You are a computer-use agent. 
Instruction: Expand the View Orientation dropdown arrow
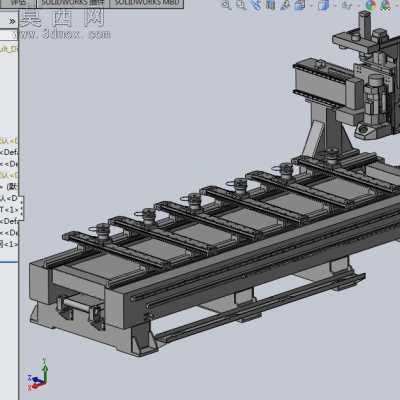point(311,5)
